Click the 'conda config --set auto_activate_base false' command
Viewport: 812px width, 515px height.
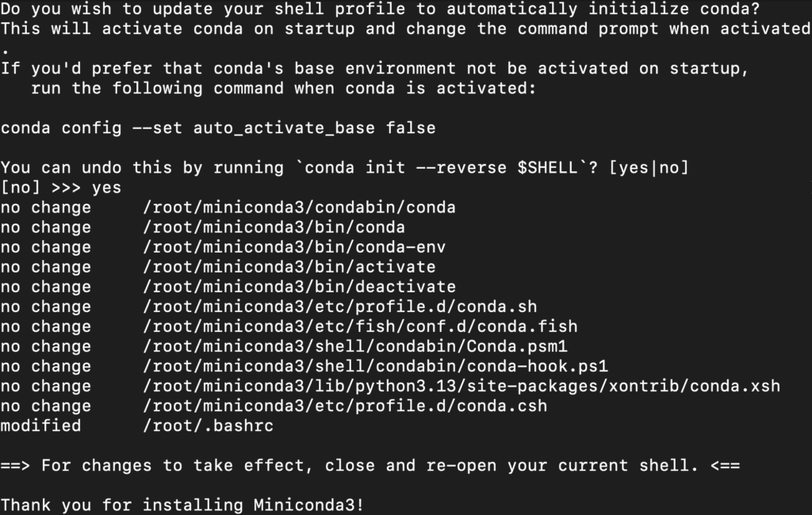[218, 128]
